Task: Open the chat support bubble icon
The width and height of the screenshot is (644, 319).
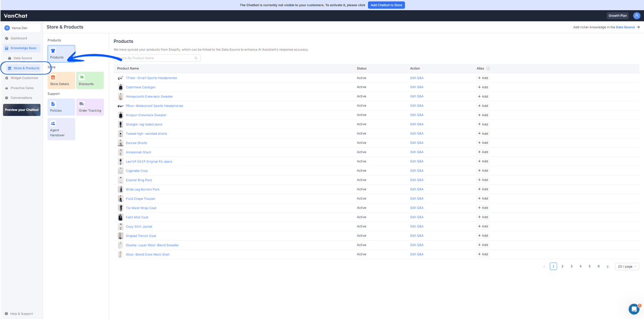Action: click(634, 309)
